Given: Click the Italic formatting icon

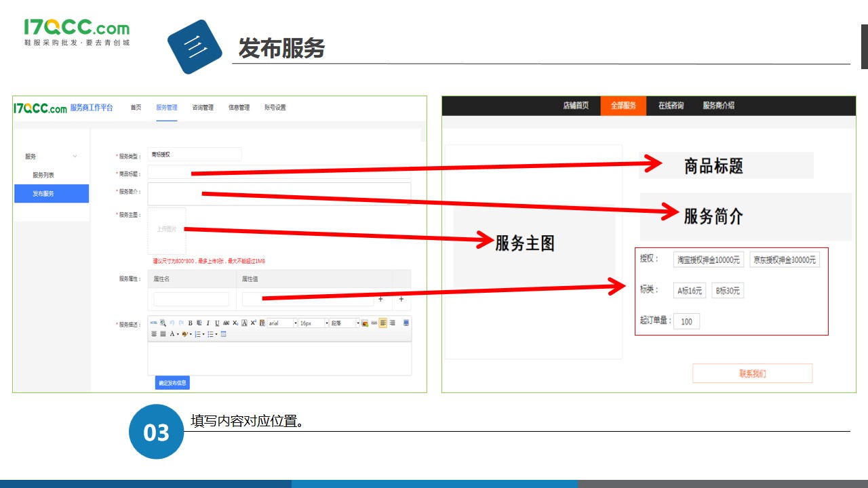Looking at the screenshot, I should tap(208, 323).
